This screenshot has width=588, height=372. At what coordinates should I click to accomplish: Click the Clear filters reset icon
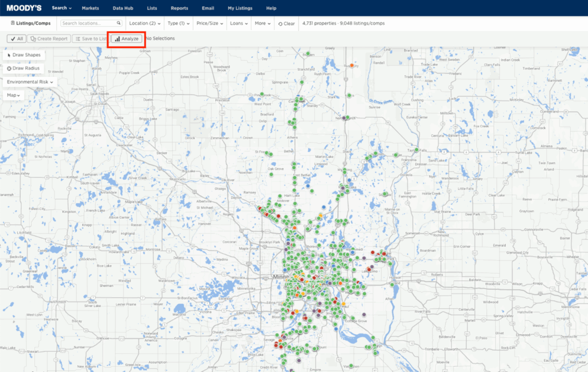pyautogui.click(x=280, y=24)
